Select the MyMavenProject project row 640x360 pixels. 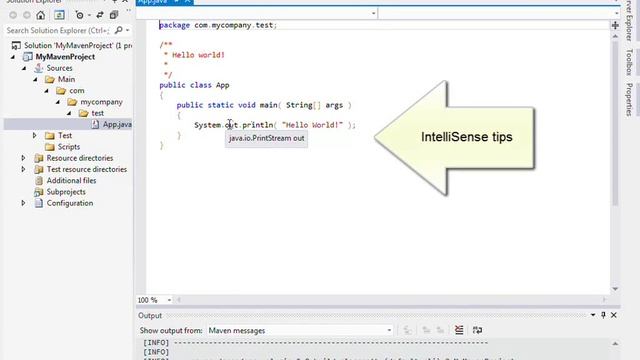(65, 57)
